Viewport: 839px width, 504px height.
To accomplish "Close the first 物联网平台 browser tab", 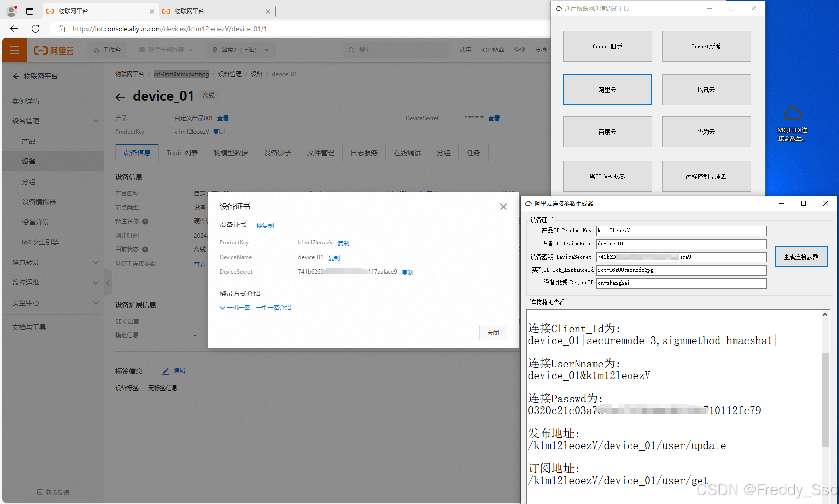I will click(x=152, y=11).
